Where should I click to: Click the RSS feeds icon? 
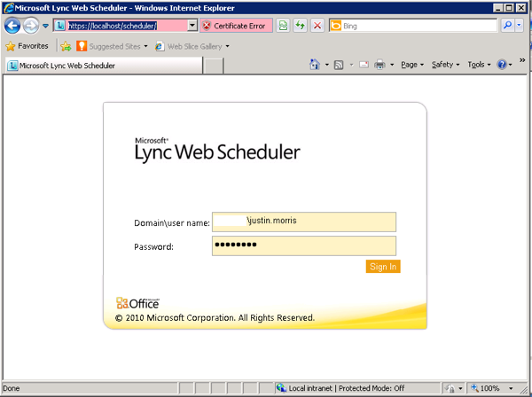(339, 65)
